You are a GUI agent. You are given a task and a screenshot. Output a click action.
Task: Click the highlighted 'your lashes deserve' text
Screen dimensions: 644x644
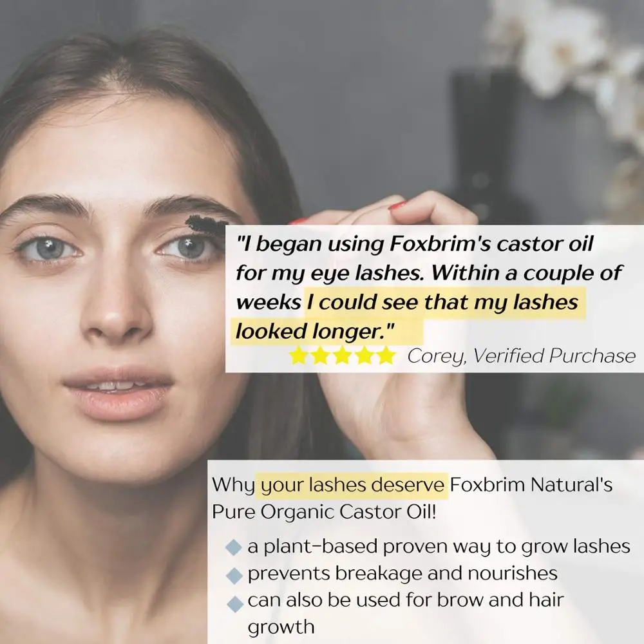(352, 486)
